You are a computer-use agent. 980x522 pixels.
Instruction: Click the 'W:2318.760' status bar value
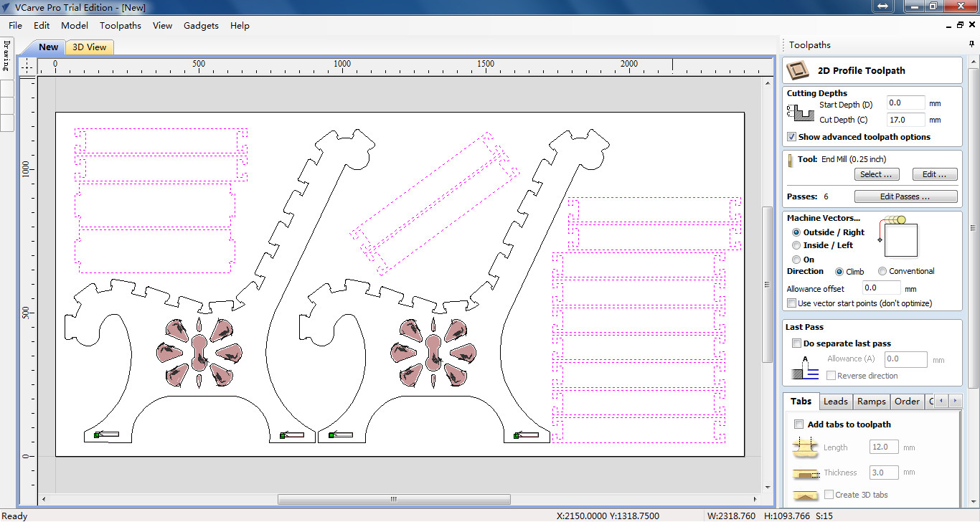click(731, 516)
